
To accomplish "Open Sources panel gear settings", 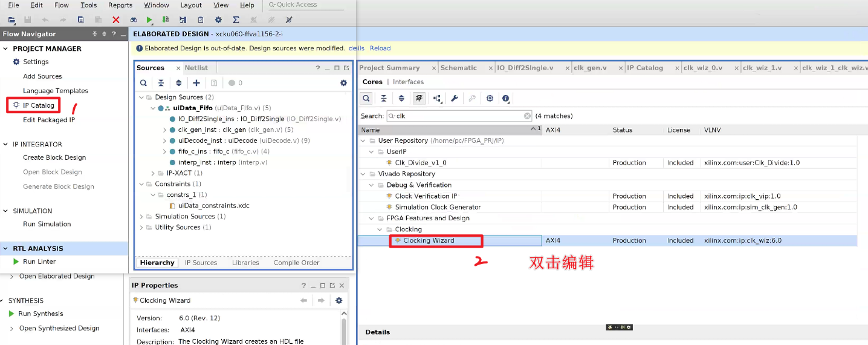I will [343, 83].
